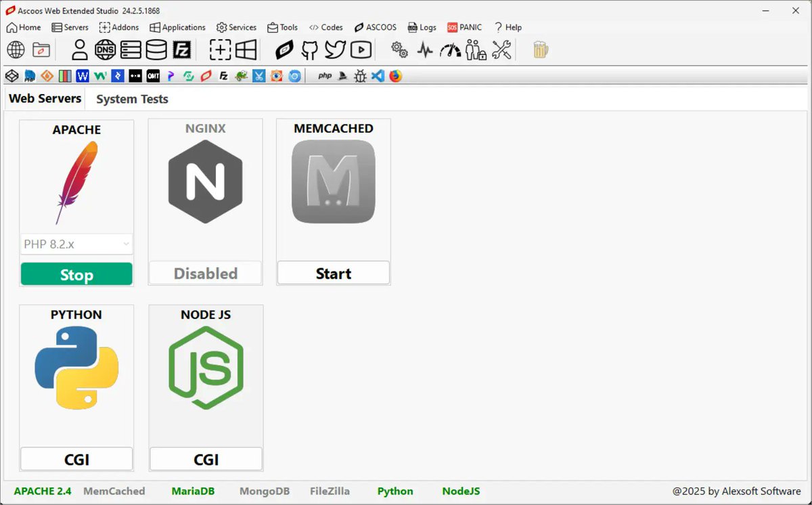This screenshot has width=812, height=505.
Task: Click the black OMT icon
Action: click(x=153, y=76)
